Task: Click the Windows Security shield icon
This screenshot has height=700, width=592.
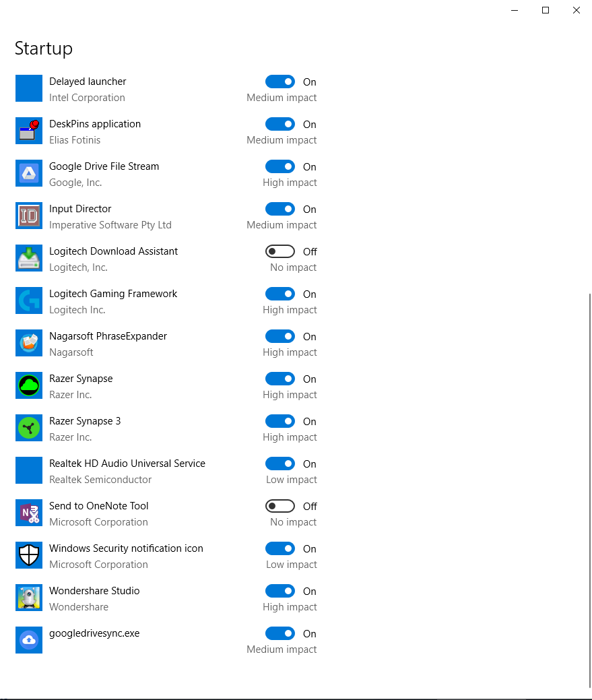Action: coord(29,555)
